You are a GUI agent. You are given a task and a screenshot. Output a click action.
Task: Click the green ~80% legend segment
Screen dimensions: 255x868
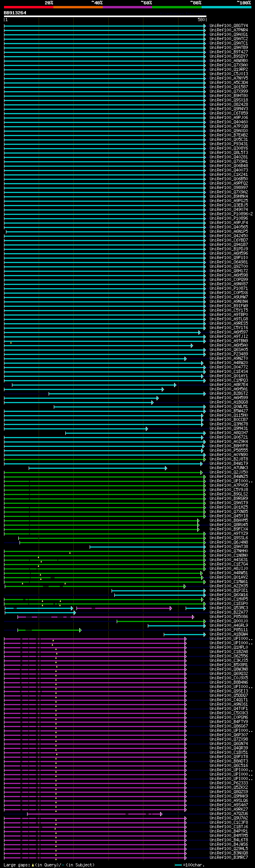(177, 7)
